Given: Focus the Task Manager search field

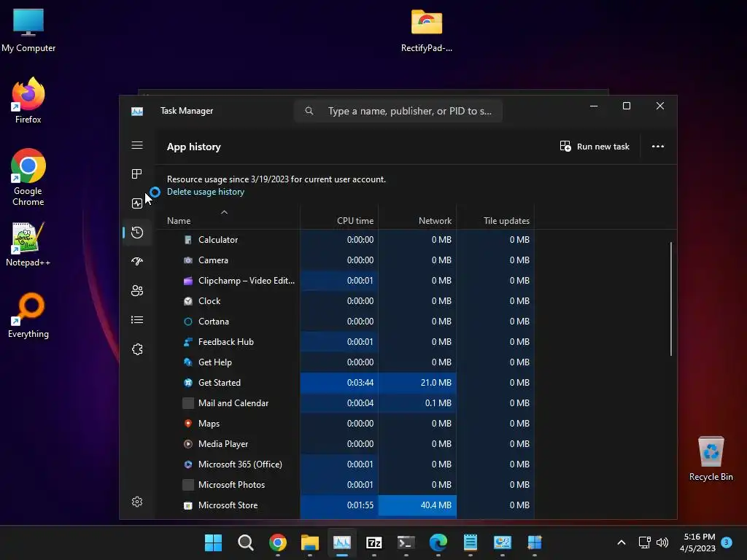Looking at the screenshot, I should [398, 111].
